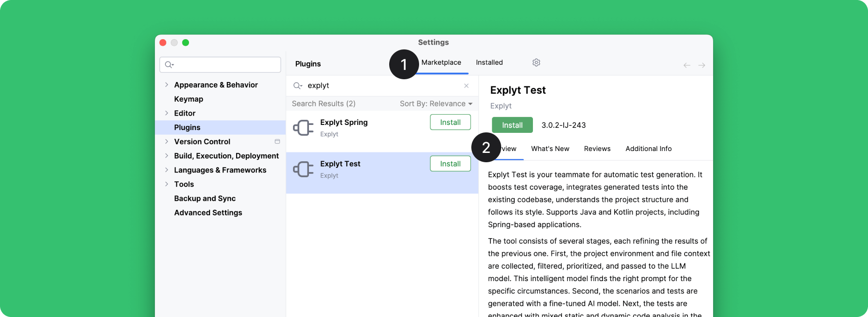Click the settings search magnifier icon
This screenshot has width=868, height=317.
click(x=169, y=65)
